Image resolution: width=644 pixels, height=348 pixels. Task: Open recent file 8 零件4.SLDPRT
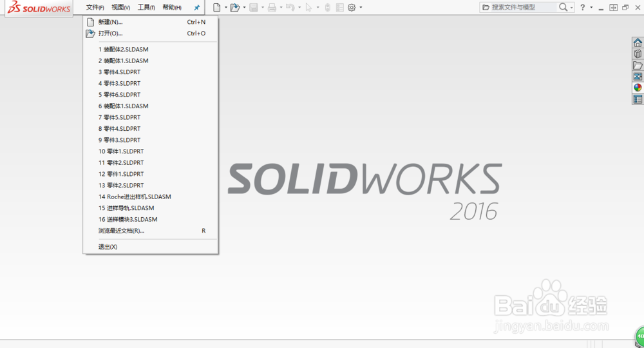150,129
